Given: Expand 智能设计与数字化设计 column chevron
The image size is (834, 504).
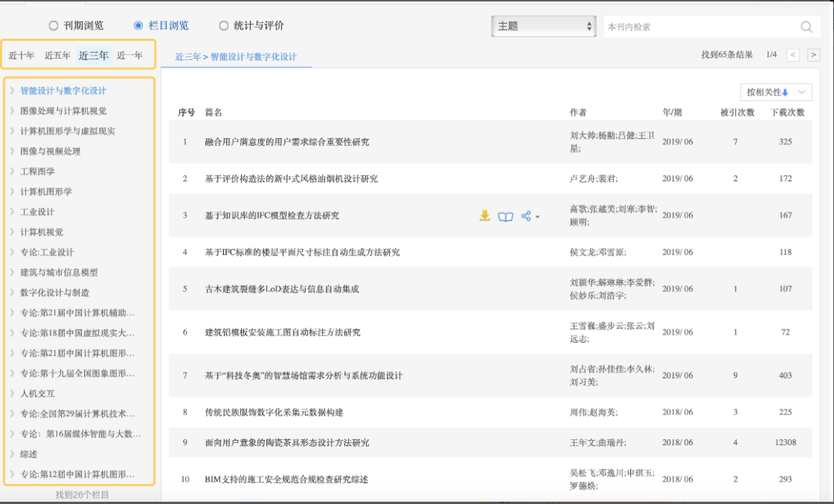Looking at the screenshot, I should pos(12,90).
